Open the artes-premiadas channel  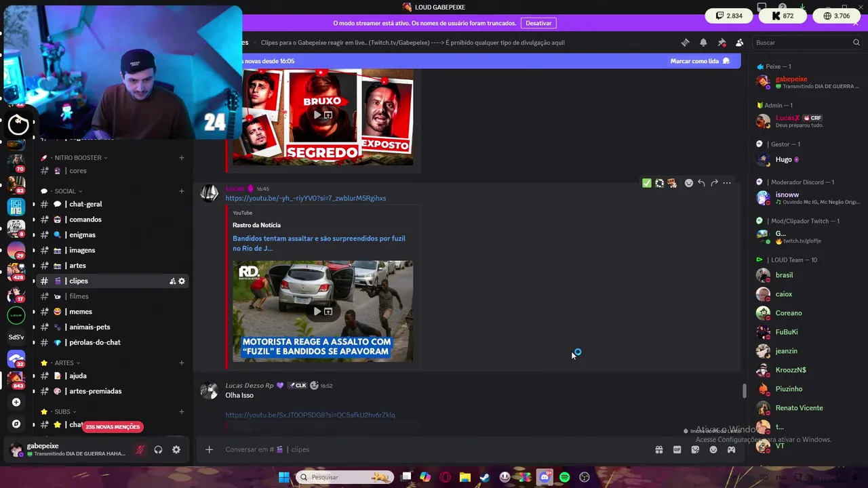click(x=113, y=391)
